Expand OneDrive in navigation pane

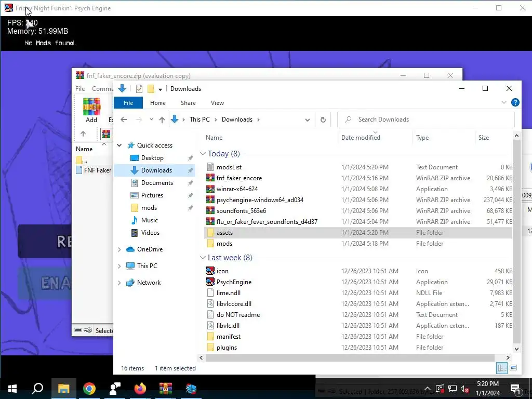point(119,249)
